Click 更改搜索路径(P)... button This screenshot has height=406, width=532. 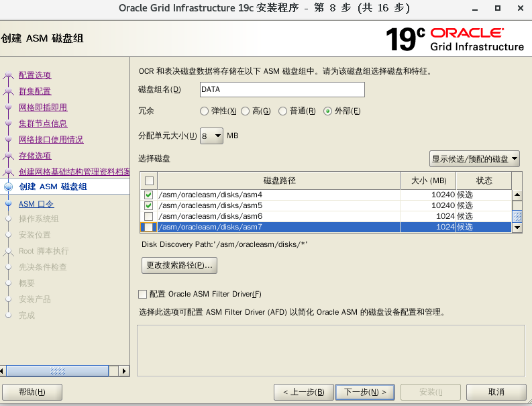pyautogui.click(x=179, y=265)
